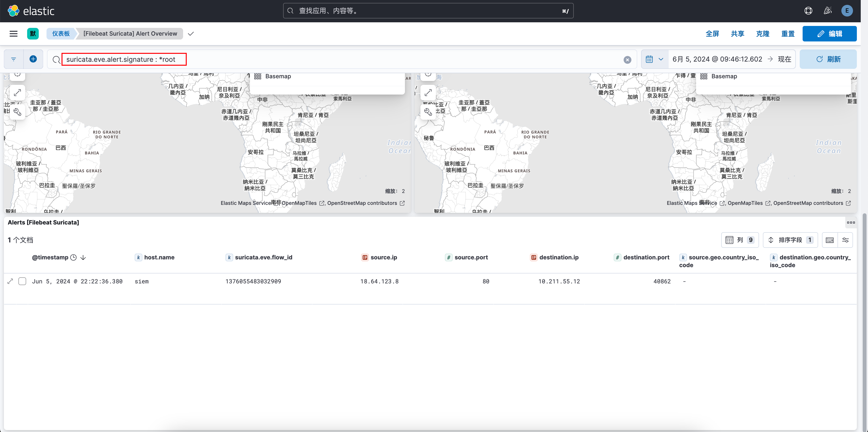Image resolution: width=868 pixels, height=432 pixels.
Task: Open the 共享 share menu
Action: [x=737, y=33]
